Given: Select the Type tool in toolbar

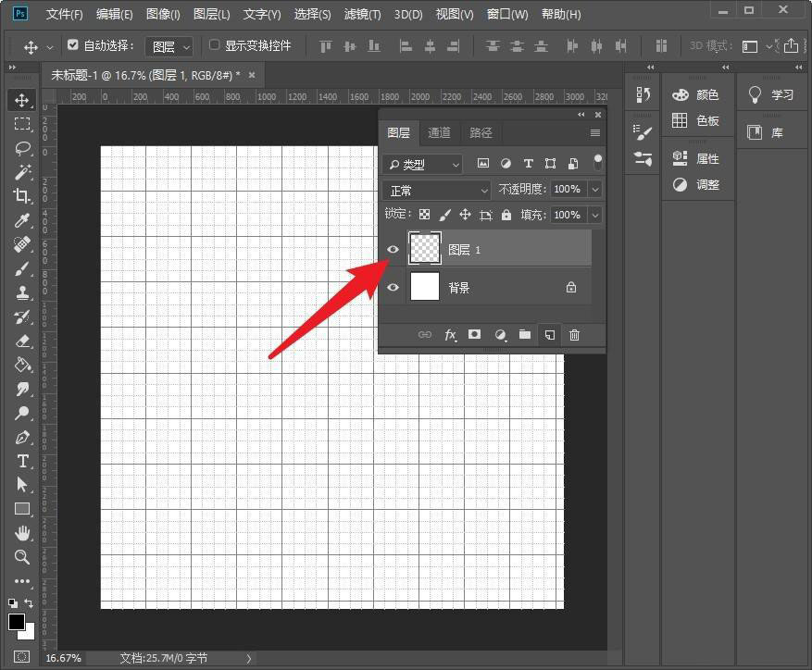Looking at the screenshot, I should (x=22, y=461).
